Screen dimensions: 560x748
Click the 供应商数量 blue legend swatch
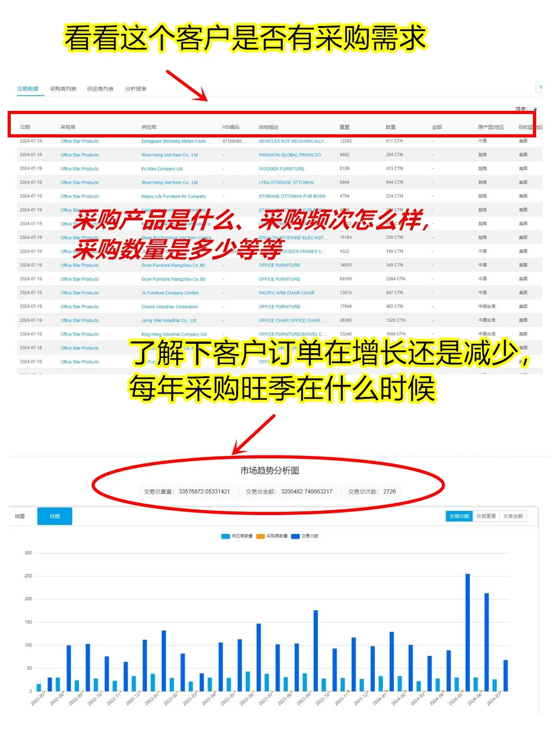pyautogui.click(x=225, y=536)
